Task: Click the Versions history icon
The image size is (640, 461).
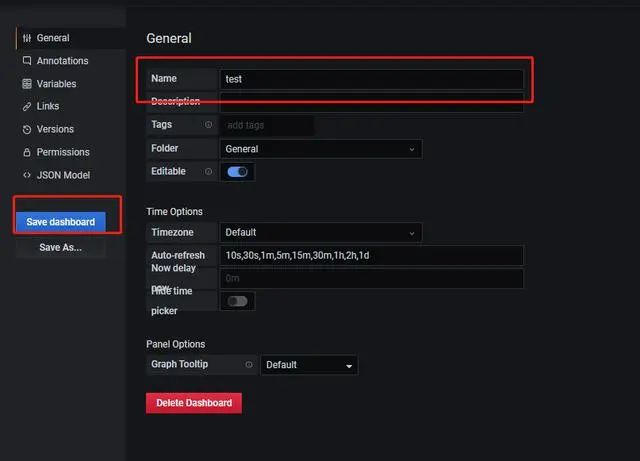Action: pos(27,129)
